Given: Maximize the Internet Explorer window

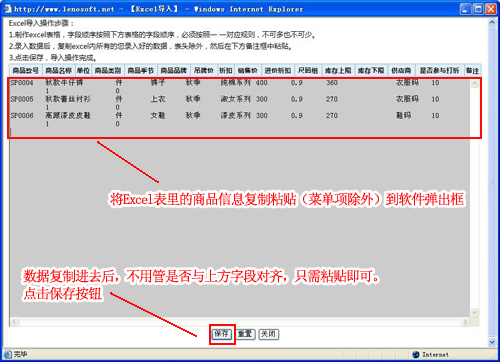Looking at the screenshot, I should pyautogui.click(x=478, y=9).
